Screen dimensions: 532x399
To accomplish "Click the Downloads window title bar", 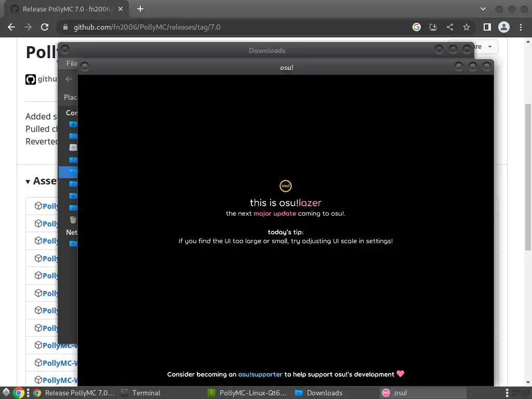I will pyautogui.click(x=267, y=50).
